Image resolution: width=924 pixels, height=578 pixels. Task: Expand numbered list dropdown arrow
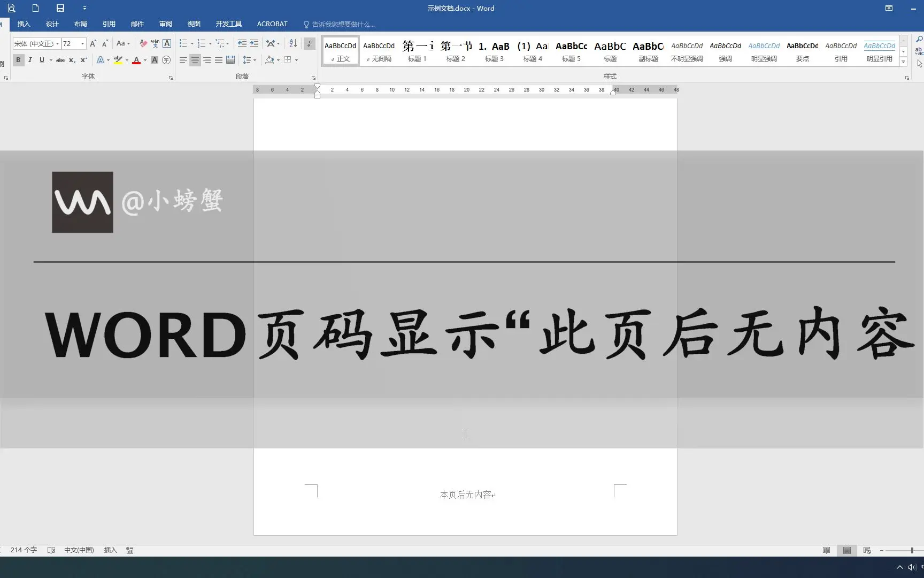(210, 43)
